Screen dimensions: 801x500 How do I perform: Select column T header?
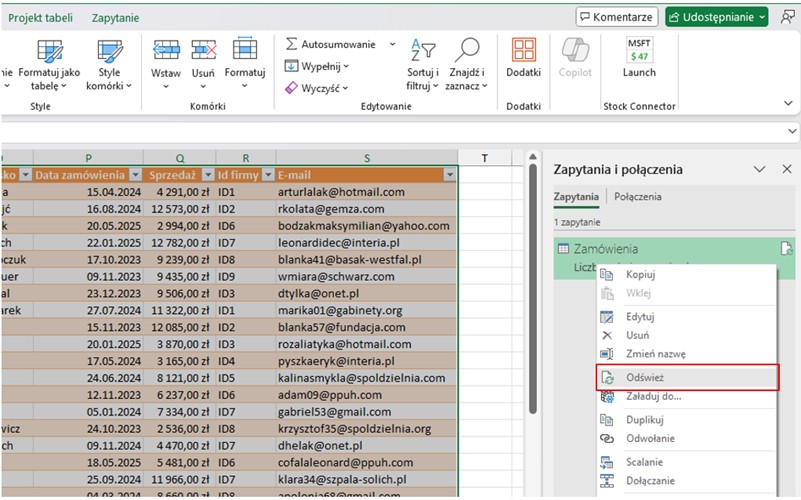(485, 158)
